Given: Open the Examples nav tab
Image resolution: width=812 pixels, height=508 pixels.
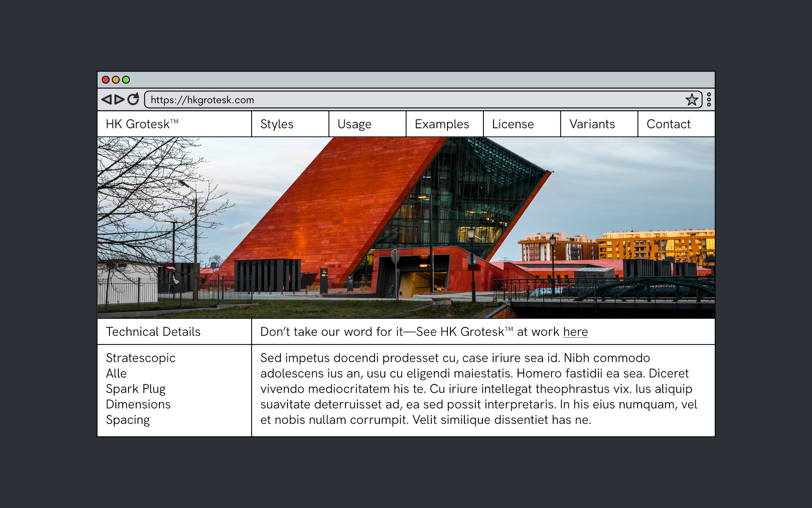Looking at the screenshot, I should point(445,124).
